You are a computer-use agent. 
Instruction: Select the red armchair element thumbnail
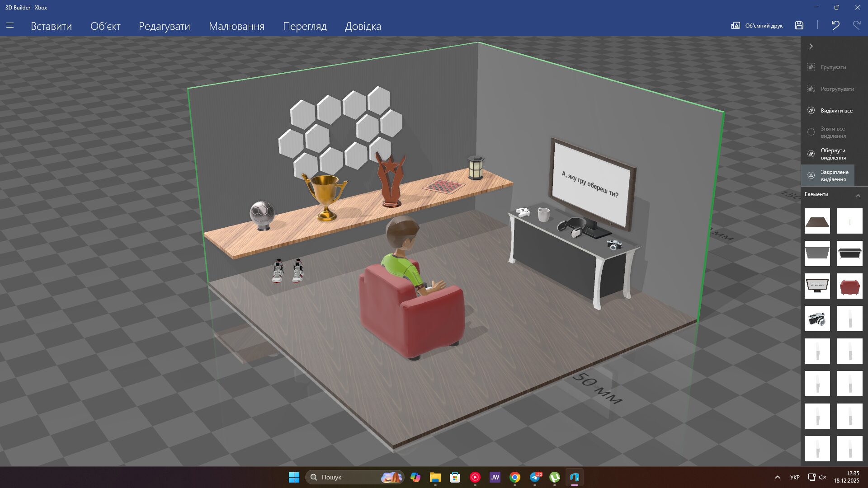pos(849,286)
